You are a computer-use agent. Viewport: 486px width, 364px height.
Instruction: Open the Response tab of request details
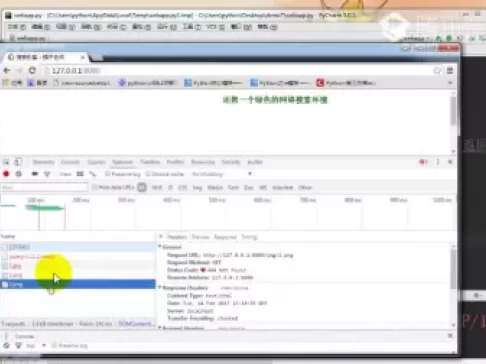click(x=225, y=237)
